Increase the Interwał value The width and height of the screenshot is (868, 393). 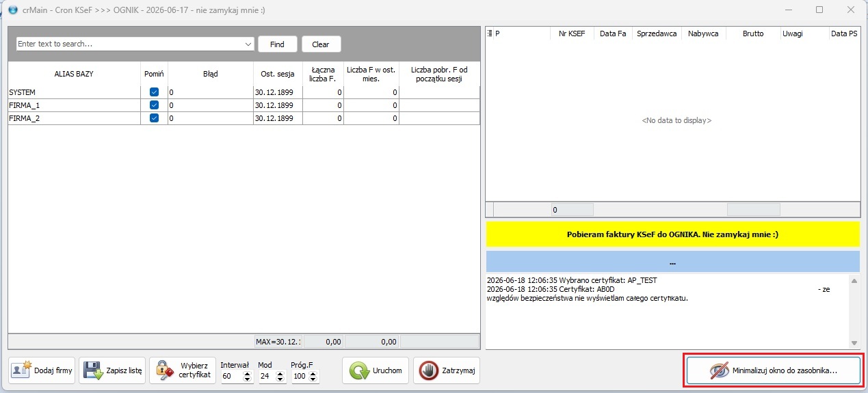click(248, 373)
